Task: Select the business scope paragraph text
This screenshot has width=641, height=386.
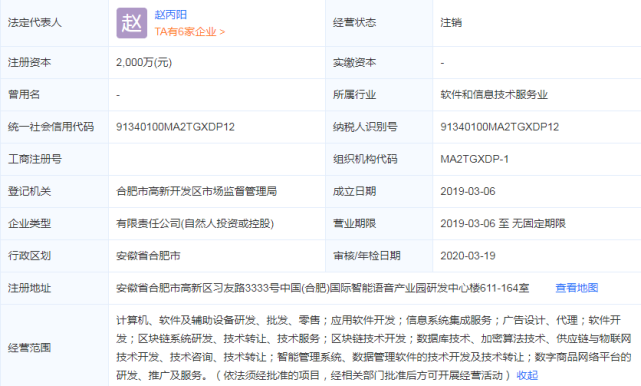Action: pos(374,348)
